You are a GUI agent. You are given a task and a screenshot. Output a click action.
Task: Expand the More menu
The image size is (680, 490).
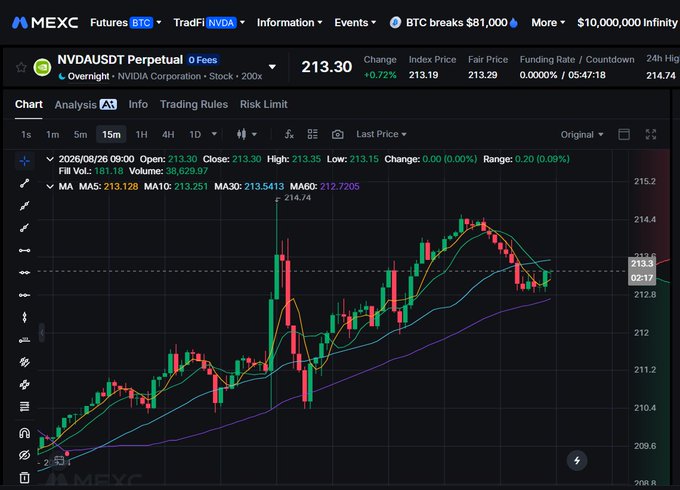click(548, 23)
